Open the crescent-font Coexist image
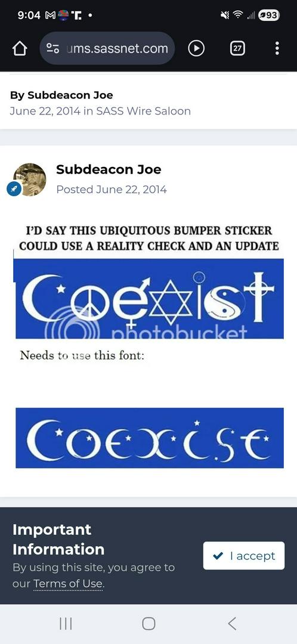Screen dimensions: 297x644 (x=150, y=438)
